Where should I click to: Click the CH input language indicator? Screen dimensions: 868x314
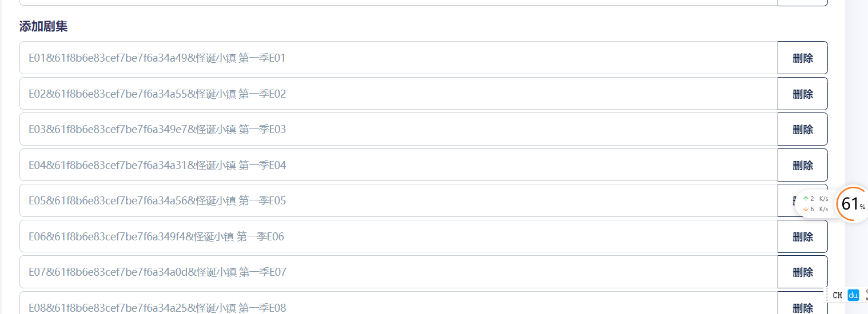click(x=838, y=295)
